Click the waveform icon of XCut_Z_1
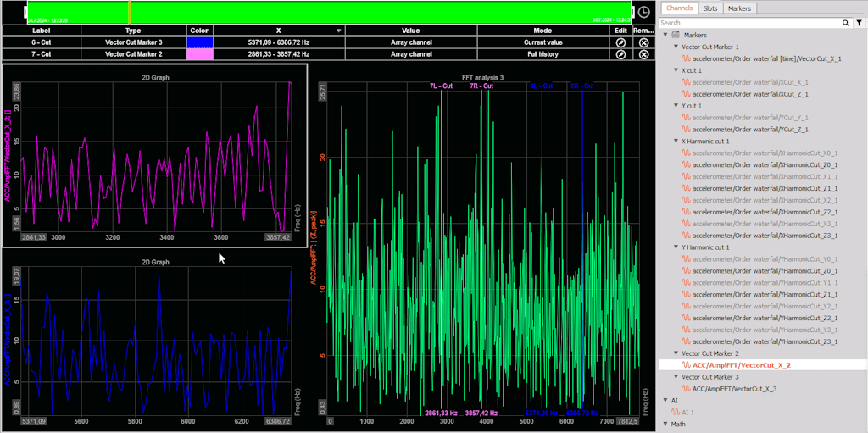Image resolution: width=868 pixels, height=433 pixels. click(687, 93)
